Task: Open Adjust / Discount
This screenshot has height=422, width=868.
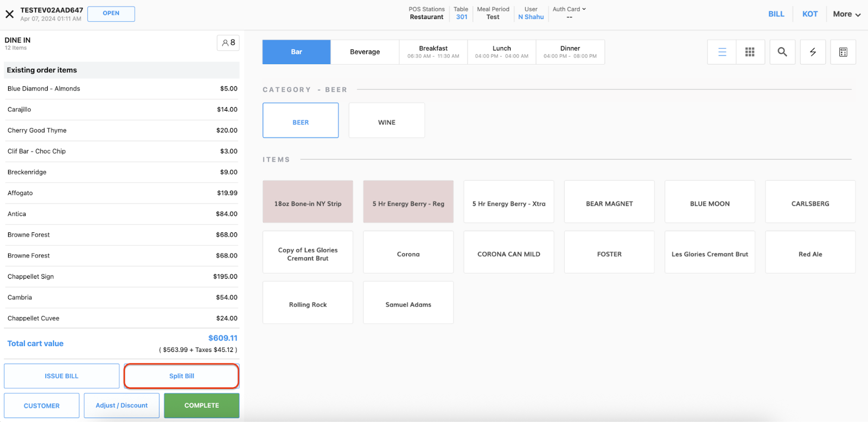Action: point(122,406)
